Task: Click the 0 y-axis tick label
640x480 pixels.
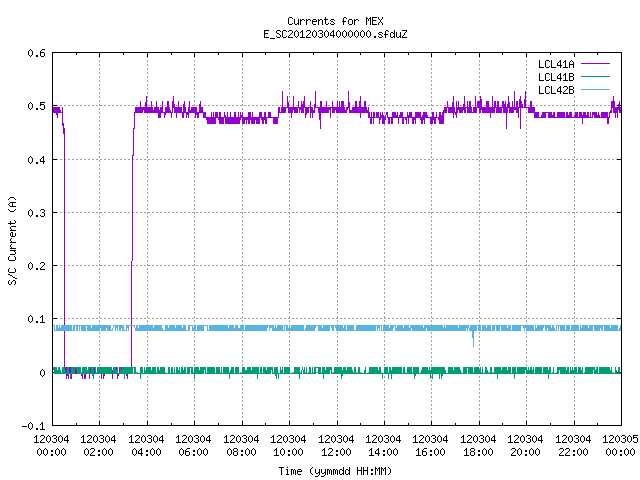Action: click(42, 373)
